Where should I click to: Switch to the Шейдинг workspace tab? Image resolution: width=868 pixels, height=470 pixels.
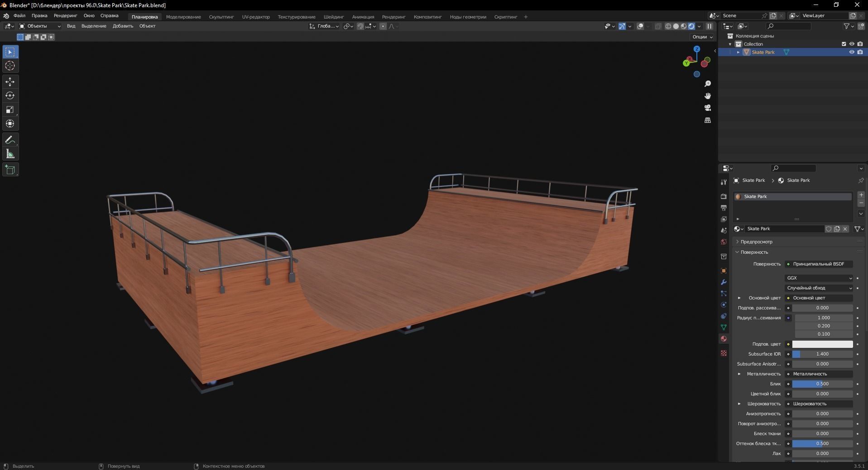pyautogui.click(x=334, y=17)
